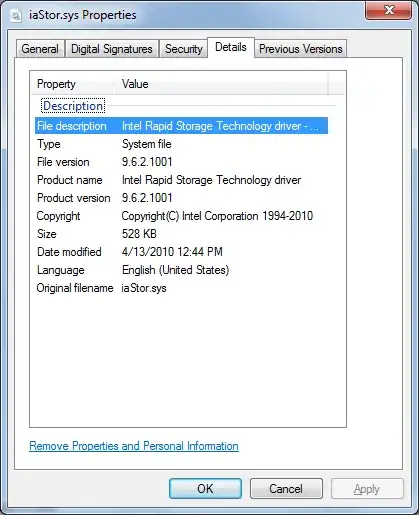This screenshot has height=515, width=419.
Task: Select the Language row label
Action: point(61,270)
